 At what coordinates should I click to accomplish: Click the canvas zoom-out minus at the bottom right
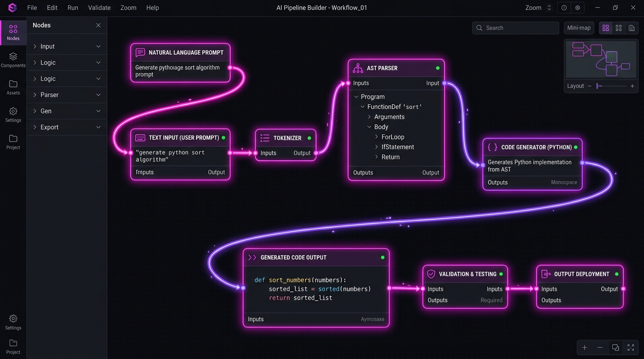(600, 347)
